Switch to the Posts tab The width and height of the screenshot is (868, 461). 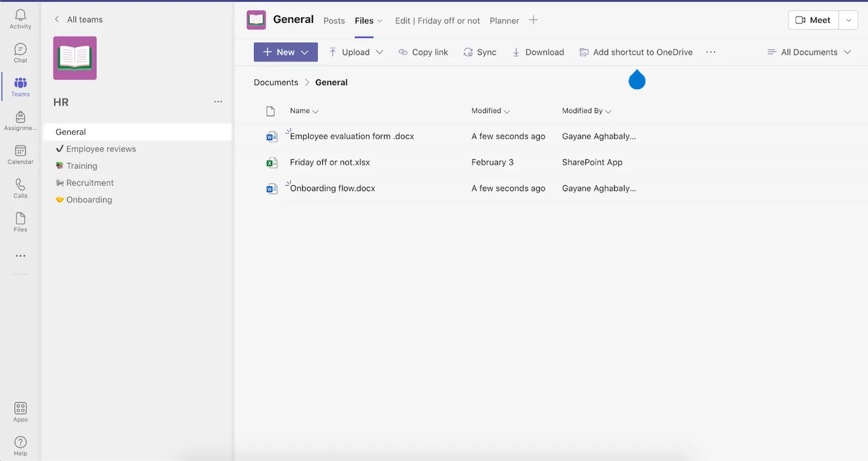[334, 20]
